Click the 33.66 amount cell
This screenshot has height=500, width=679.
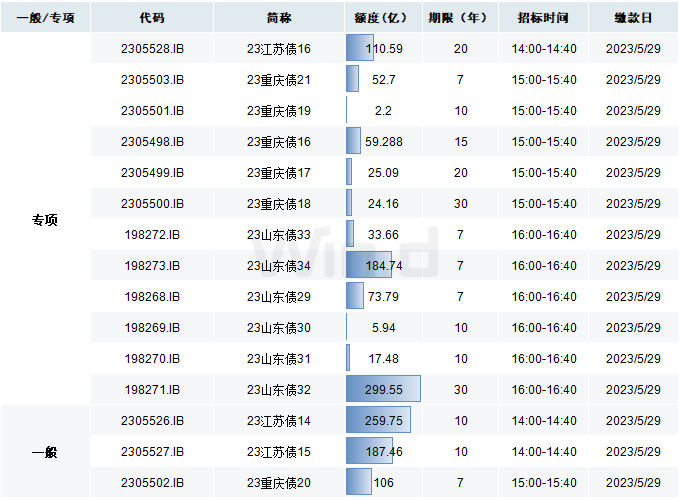pos(383,235)
